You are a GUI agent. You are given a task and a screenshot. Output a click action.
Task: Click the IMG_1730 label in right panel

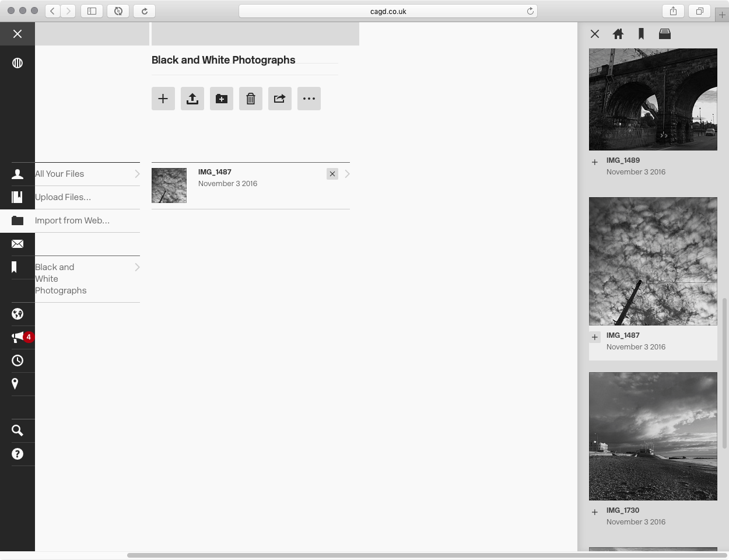tap(623, 510)
